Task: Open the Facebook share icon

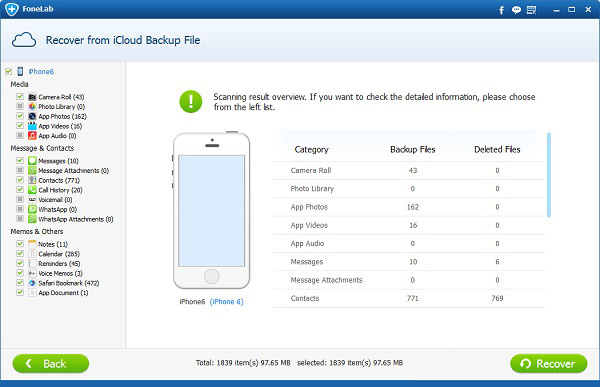Action: click(x=501, y=10)
